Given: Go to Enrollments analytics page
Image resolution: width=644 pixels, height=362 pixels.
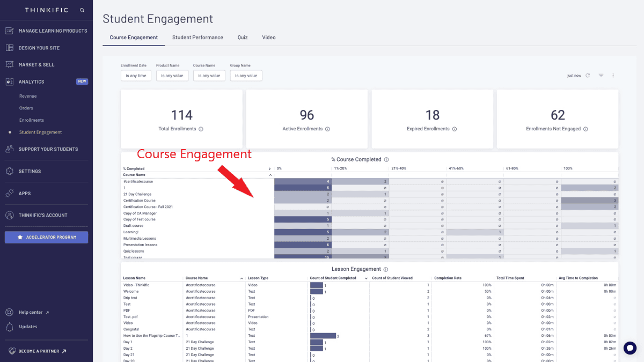Looking at the screenshot, I should point(32,120).
